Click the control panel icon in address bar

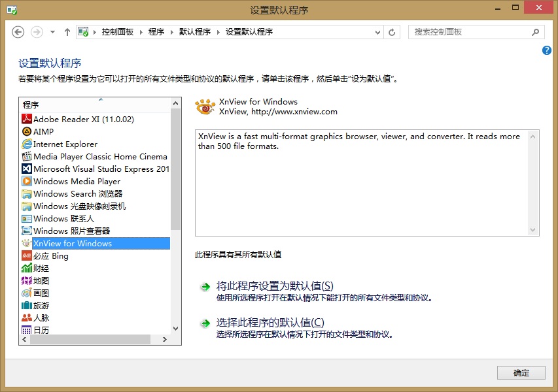[x=83, y=32]
